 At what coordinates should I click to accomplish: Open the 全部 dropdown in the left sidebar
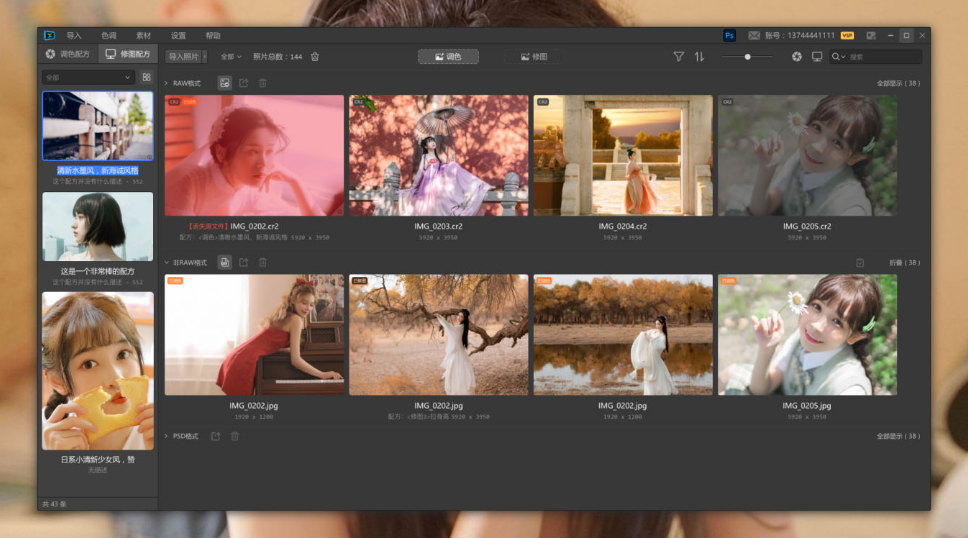point(87,77)
